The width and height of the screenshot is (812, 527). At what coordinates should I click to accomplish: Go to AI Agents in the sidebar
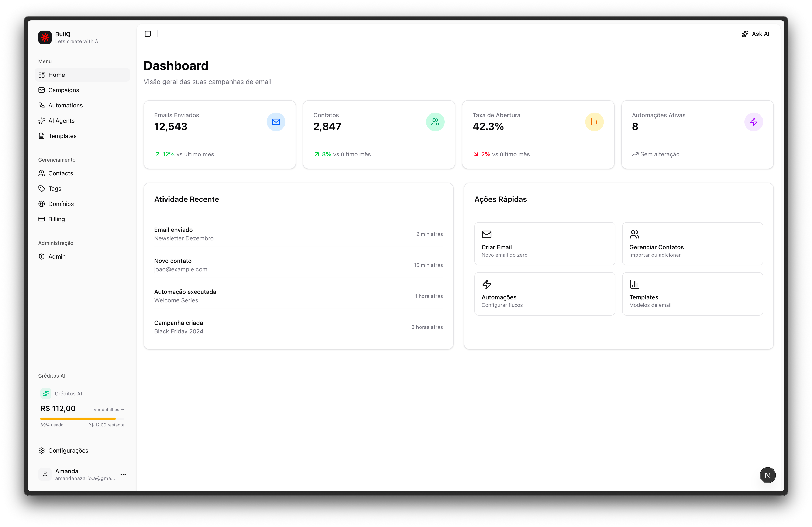coord(61,121)
